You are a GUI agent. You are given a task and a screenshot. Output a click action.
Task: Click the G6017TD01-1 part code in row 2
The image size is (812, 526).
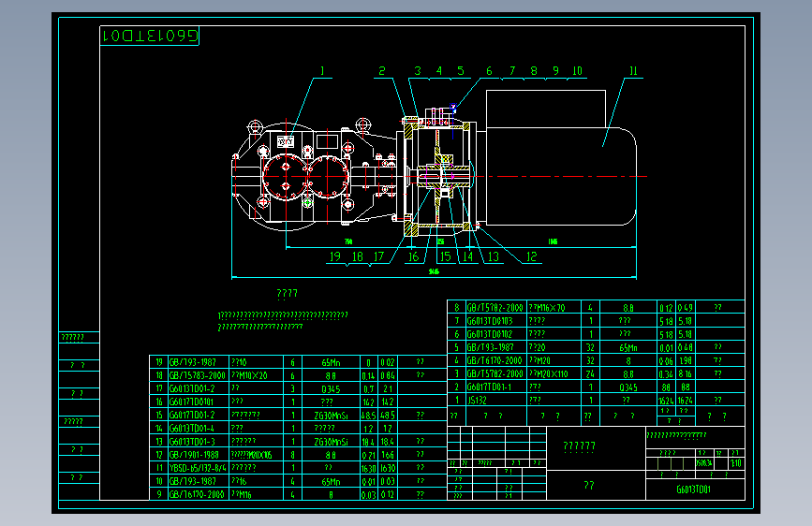488,387
